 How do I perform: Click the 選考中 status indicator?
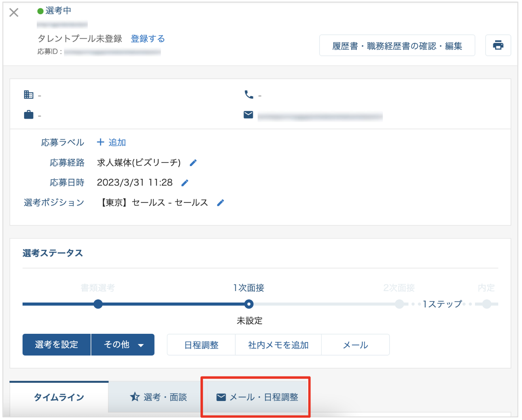point(54,11)
